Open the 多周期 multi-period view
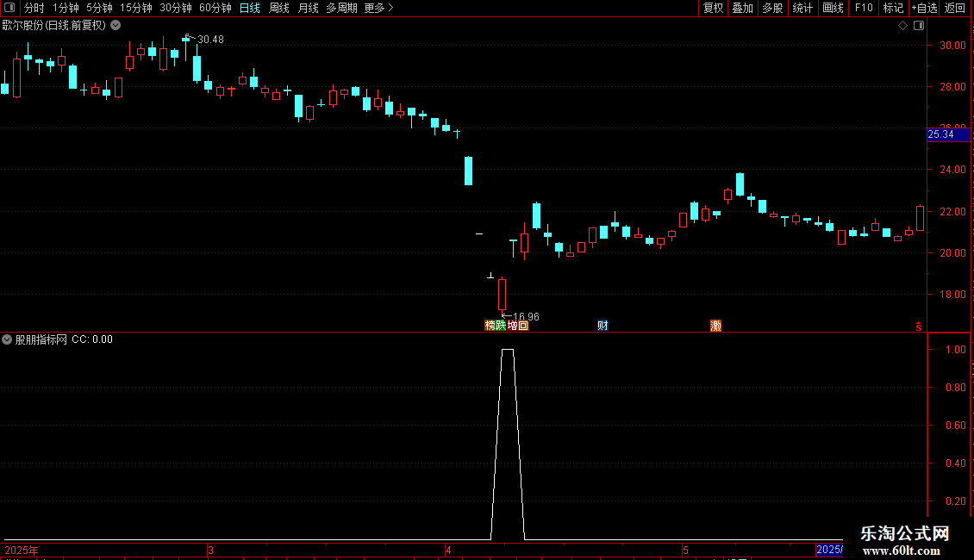974x560 pixels. (x=341, y=8)
